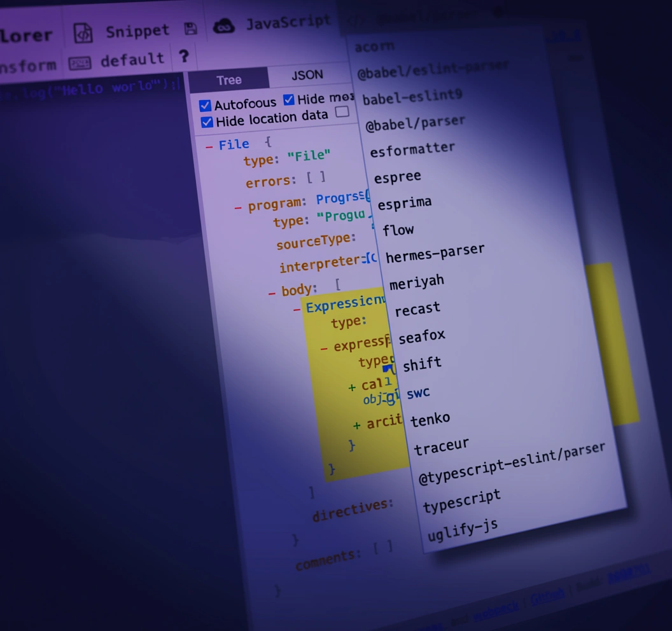Open help with the question mark icon
This screenshot has height=631, width=672.
point(183,57)
